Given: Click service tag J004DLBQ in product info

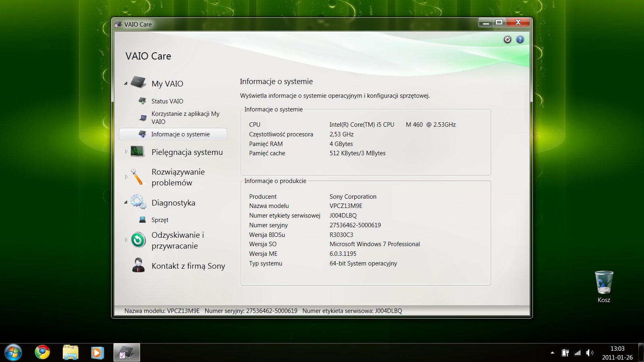Looking at the screenshot, I should 343,216.
